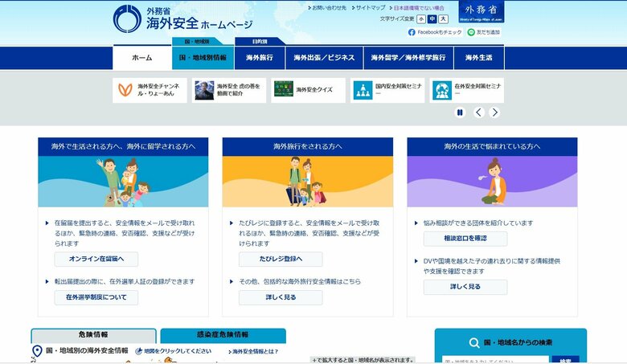The image size is (627, 364).
Task: Open 海外出張／ビジネス menu item
Action: click(x=324, y=58)
